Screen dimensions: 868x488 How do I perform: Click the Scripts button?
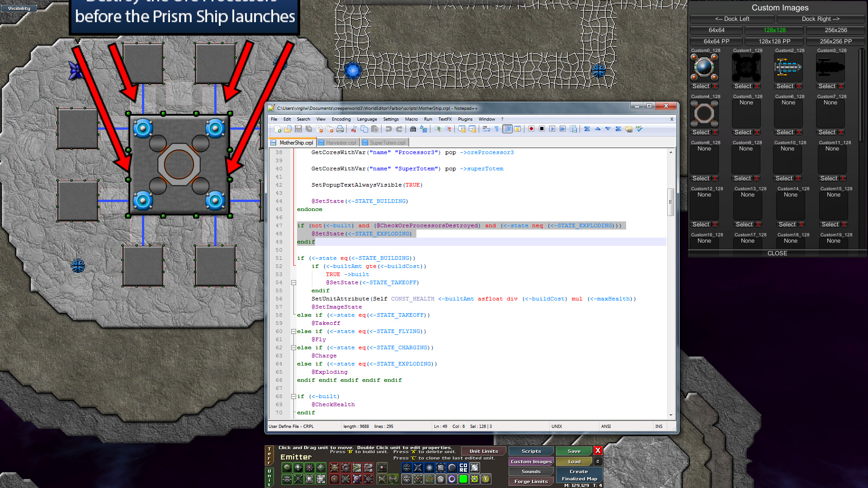531,451
